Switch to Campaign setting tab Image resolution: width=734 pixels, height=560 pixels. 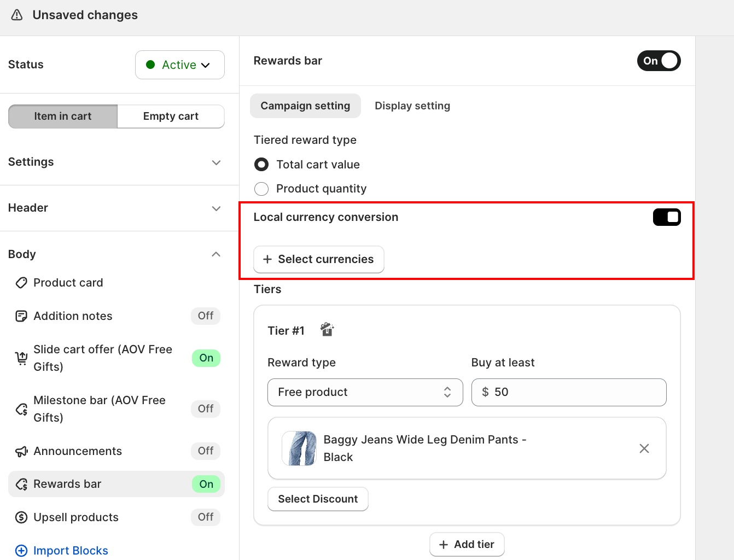305,106
